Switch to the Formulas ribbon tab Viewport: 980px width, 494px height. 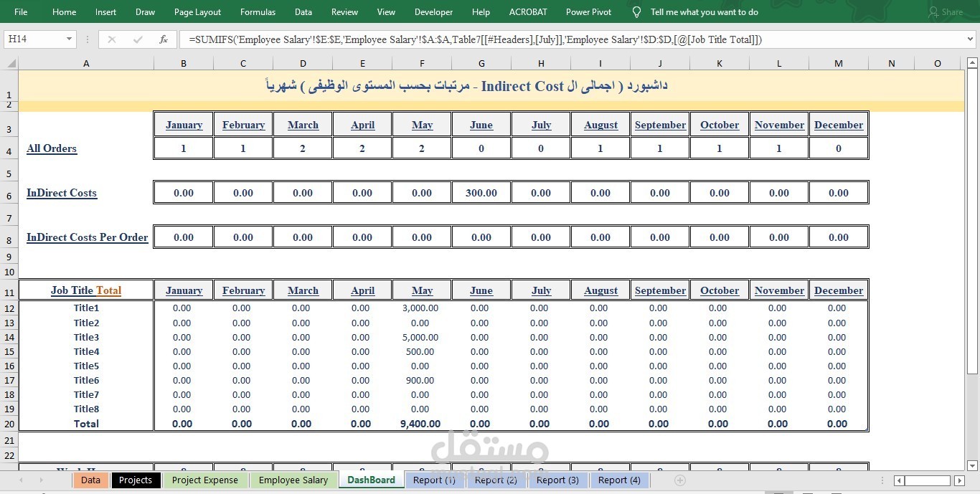point(258,11)
